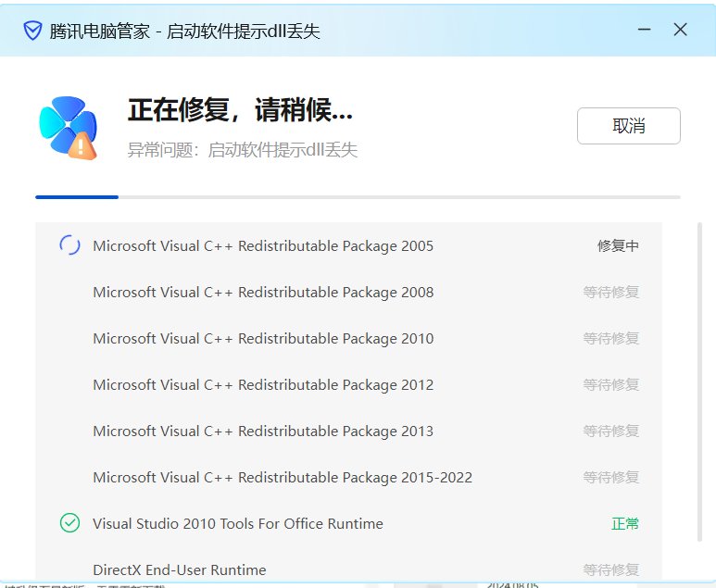Click the Tencent PC Manager shield logo
The height and width of the screenshot is (588, 716).
[x=32, y=31]
